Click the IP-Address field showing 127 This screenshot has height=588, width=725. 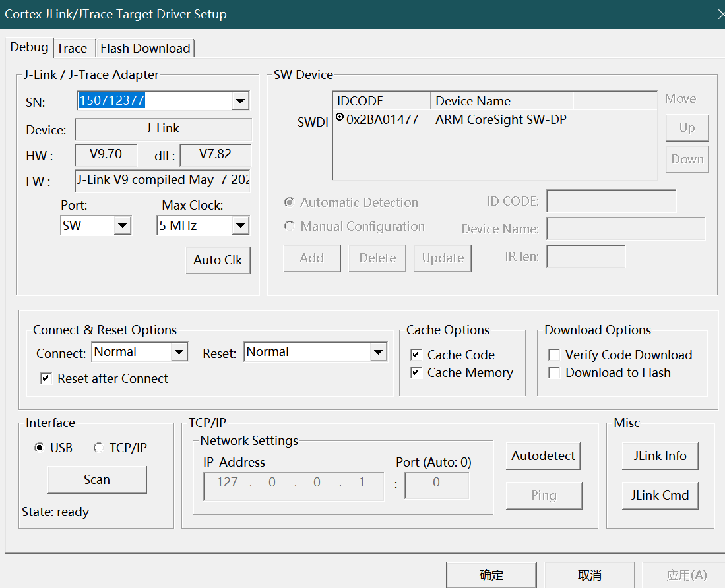[x=294, y=486]
